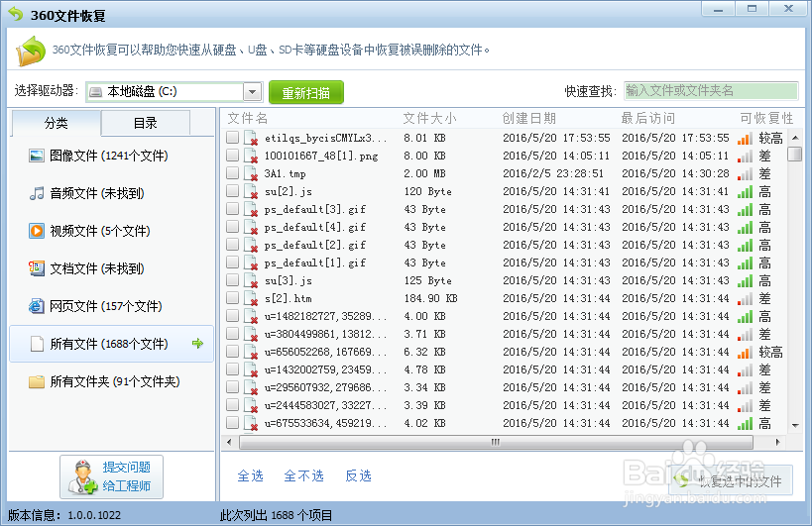The height and width of the screenshot is (526, 812).
Task: Click the 重新扫描 rescan button
Action: [306, 92]
